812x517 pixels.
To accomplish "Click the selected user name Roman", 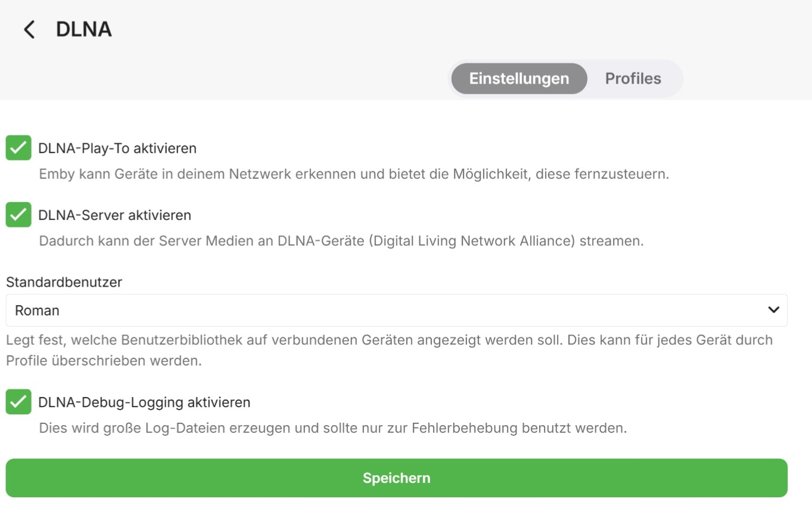I will (38, 311).
